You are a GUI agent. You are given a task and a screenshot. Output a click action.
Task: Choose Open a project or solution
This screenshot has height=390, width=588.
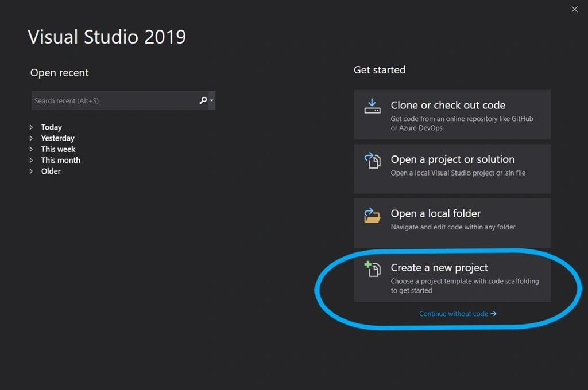(x=452, y=169)
